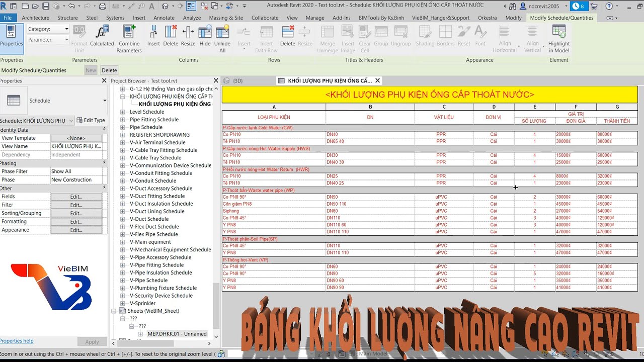
Task: Click the Save icon in quick access toolbar
Action: [x=46, y=6]
